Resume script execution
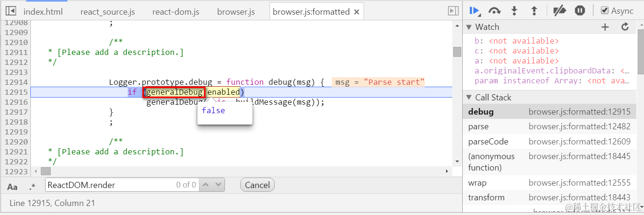644x215 pixels. pyautogui.click(x=475, y=10)
